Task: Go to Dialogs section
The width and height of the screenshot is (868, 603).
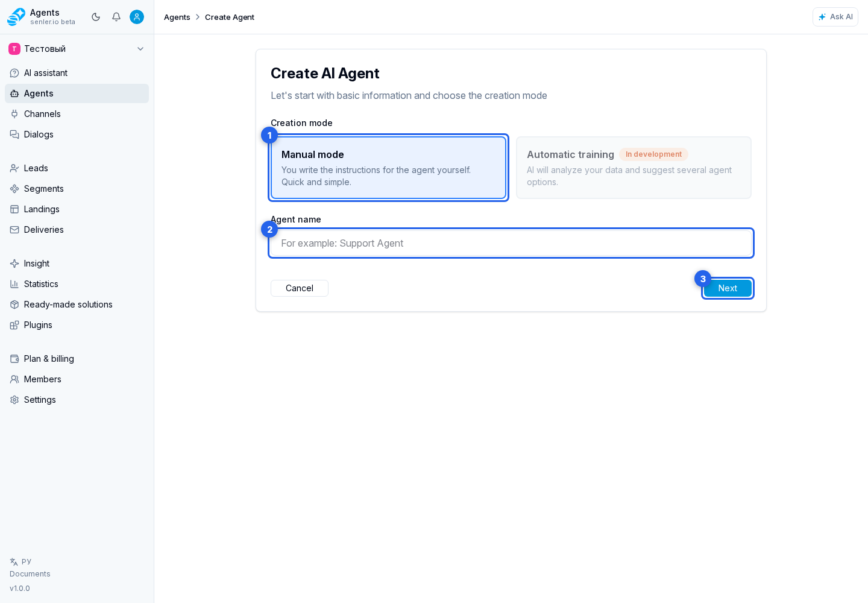Action: pos(77,134)
